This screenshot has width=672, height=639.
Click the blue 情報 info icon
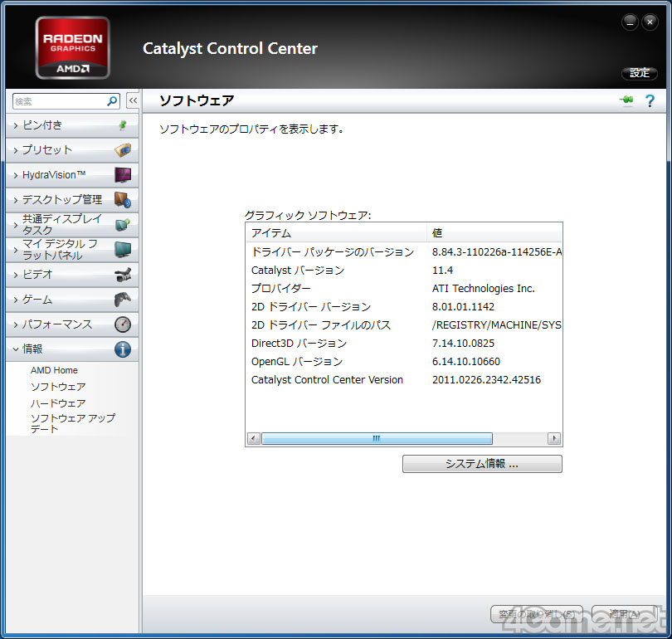(x=123, y=349)
